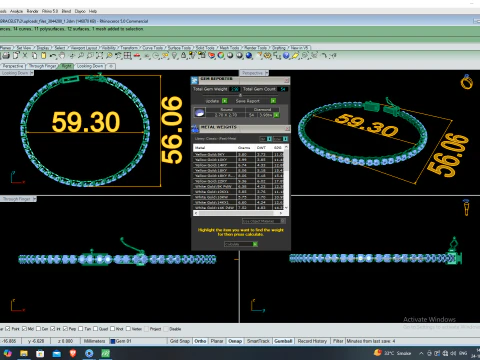Click the New document icon
The width and height of the screenshot is (480, 360).
tap(16, 56)
